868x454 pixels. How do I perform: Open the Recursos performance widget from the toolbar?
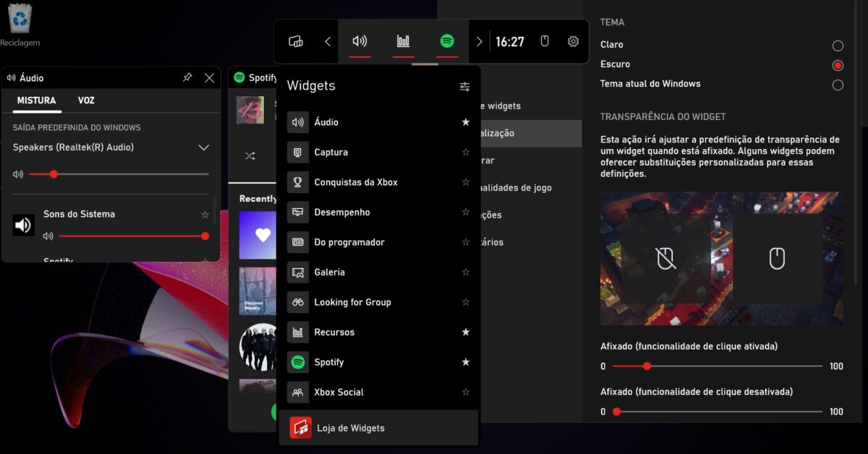coord(403,41)
